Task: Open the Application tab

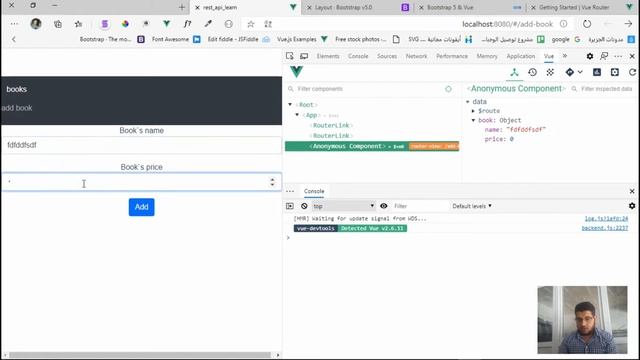Action: point(520,56)
